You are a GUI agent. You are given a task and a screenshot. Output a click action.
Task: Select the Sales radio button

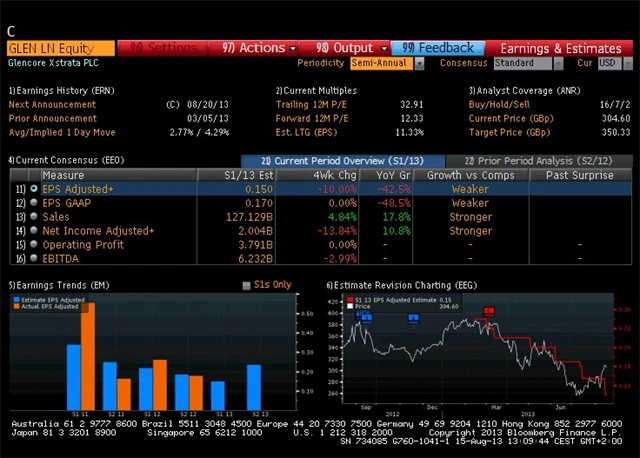(x=34, y=216)
